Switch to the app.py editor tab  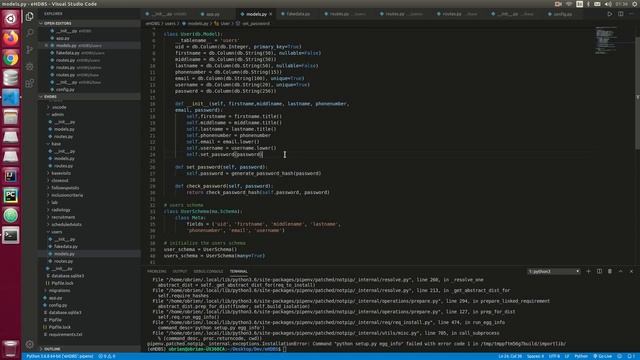pos(212,14)
